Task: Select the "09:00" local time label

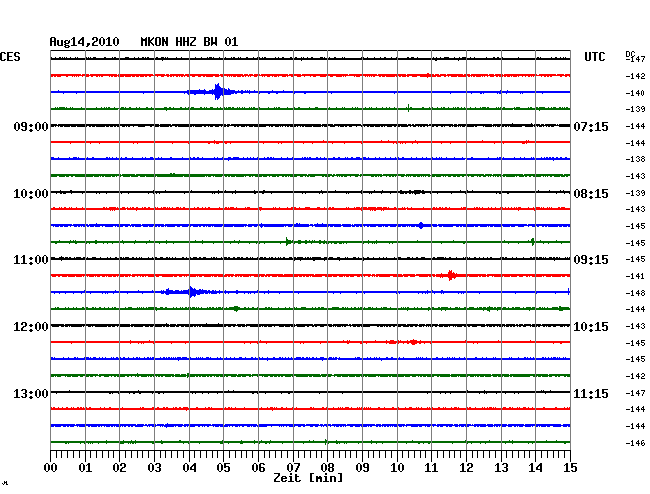Action: (x=31, y=126)
